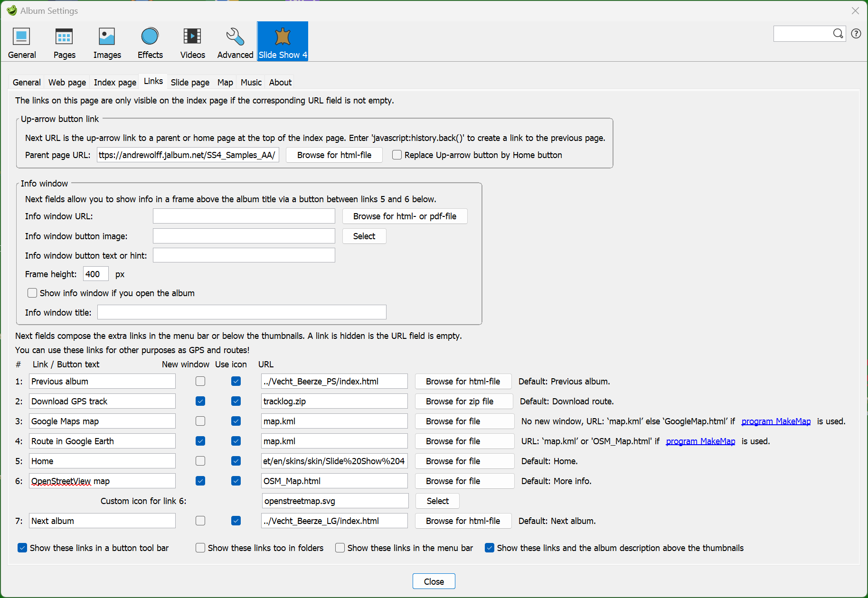Viewport: 868px width, 598px height.
Task: Enable Replace Up-arrow button by Home button
Action: [x=396, y=155]
